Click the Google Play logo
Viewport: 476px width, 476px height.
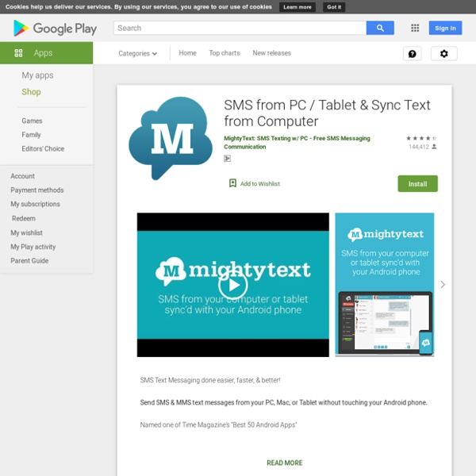coord(55,29)
